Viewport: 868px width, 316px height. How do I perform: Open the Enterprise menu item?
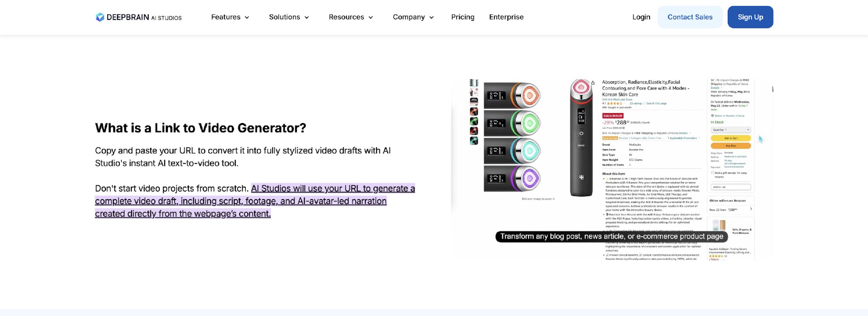[506, 17]
